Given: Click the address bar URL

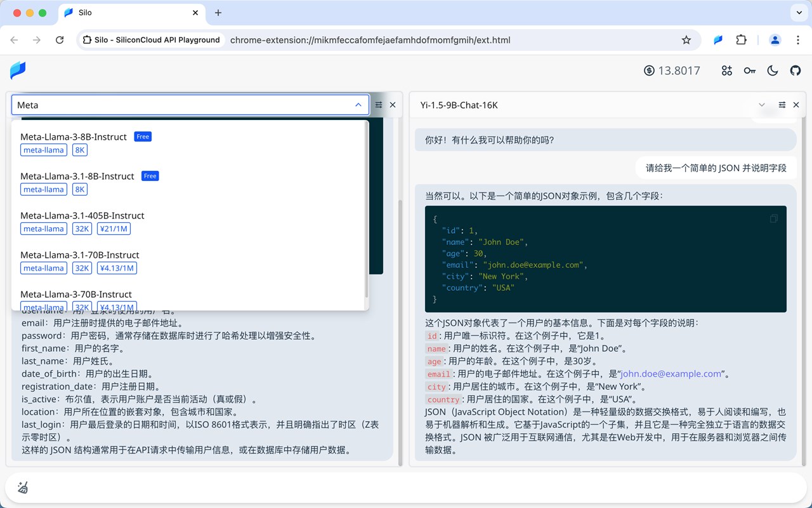Looking at the screenshot, I should tap(370, 40).
